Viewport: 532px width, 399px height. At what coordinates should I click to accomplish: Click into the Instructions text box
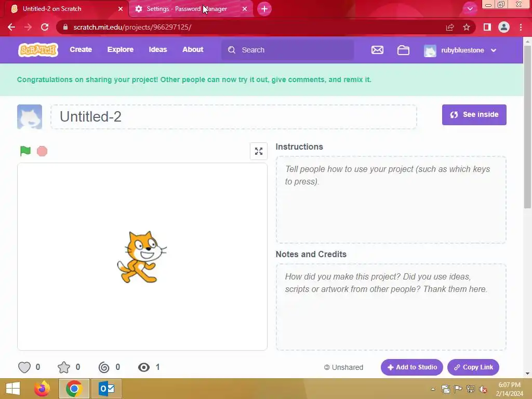pos(391,200)
